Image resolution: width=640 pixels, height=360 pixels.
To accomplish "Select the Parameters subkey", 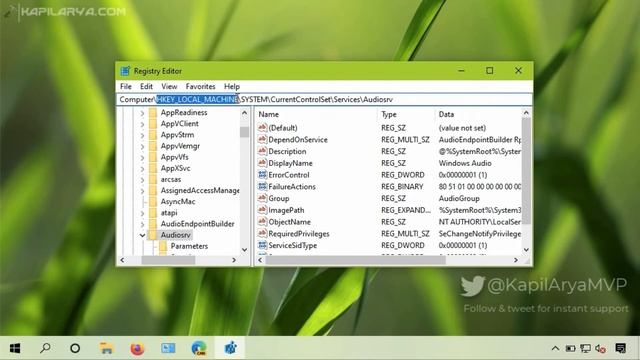I will coord(189,246).
